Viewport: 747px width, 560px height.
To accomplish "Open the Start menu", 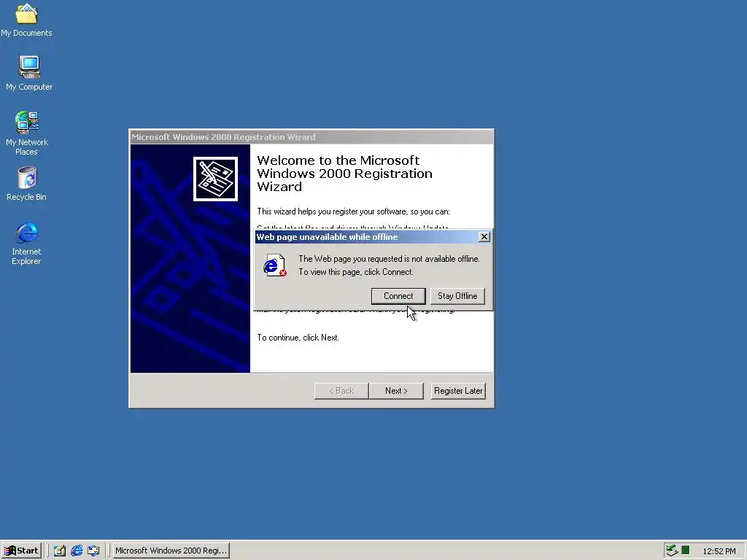I will tap(21, 551).
